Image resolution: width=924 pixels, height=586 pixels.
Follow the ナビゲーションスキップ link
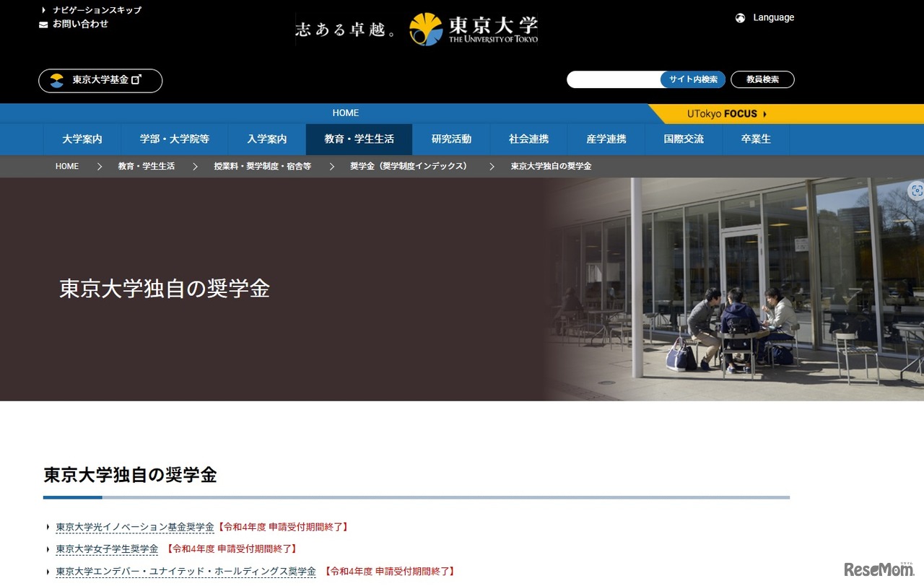coord(97,10)
